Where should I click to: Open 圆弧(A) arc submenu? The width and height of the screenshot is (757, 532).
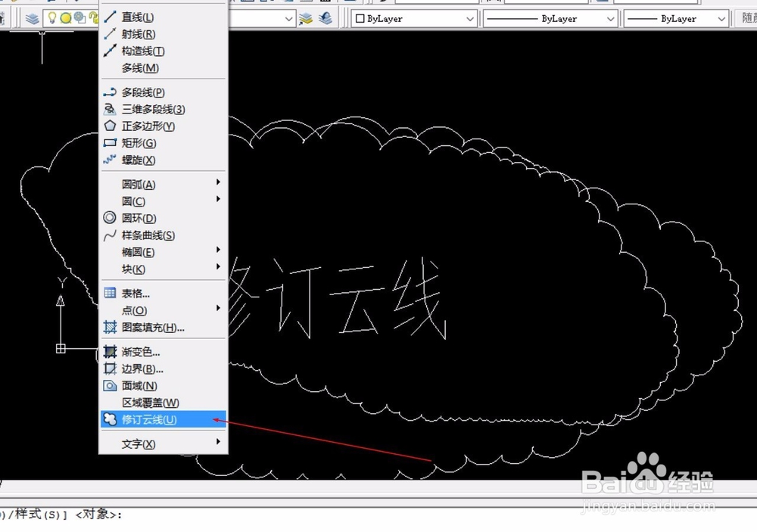click(164, 185)
